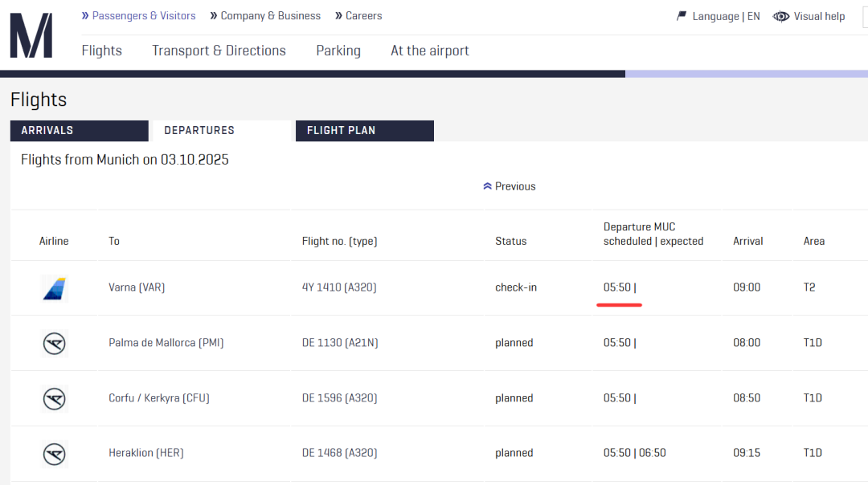This screenshot has width=868, height=485.
Task: Click the Visual help eye icon
Action: point(780,16)
